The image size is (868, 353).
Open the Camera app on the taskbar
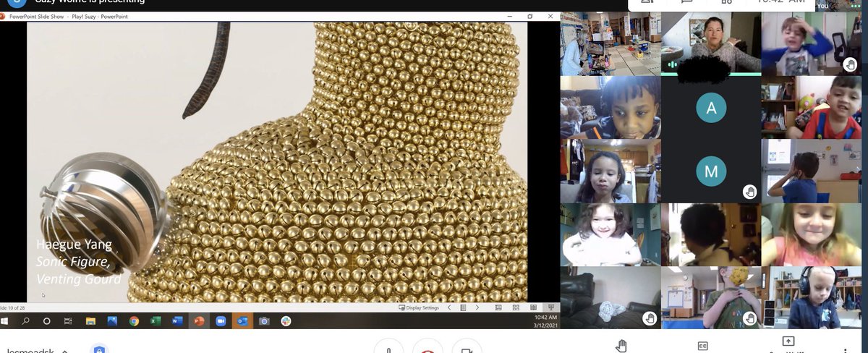[264, 320]
